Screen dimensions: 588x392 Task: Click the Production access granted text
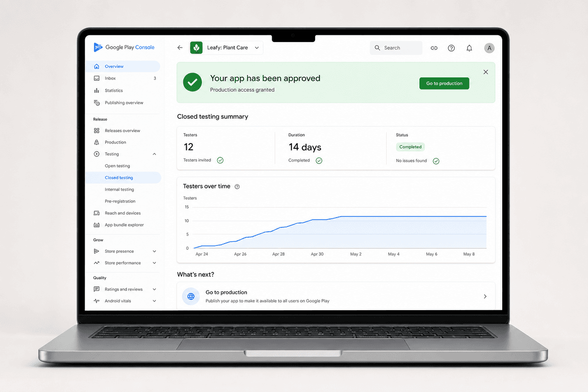click(x=242, y=90)
